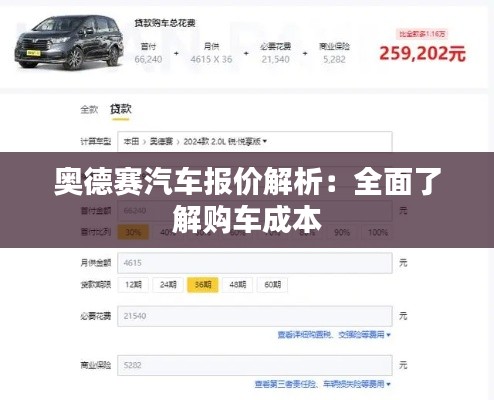Choose the 90% down payment option
This screenshot has height=400, width=494.
[x=342, y=232]
